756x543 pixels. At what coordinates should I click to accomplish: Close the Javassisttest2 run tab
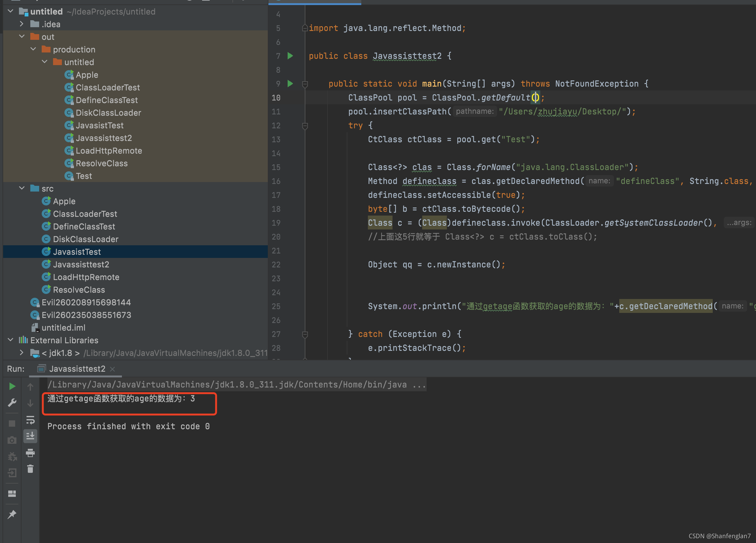click(113, 369)
